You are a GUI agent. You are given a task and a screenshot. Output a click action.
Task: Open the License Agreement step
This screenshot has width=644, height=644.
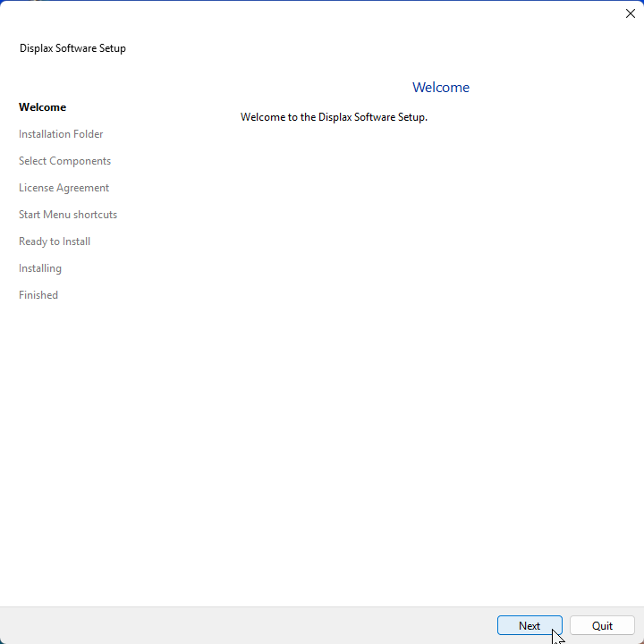pyautogui.click(x=64, y=188)
